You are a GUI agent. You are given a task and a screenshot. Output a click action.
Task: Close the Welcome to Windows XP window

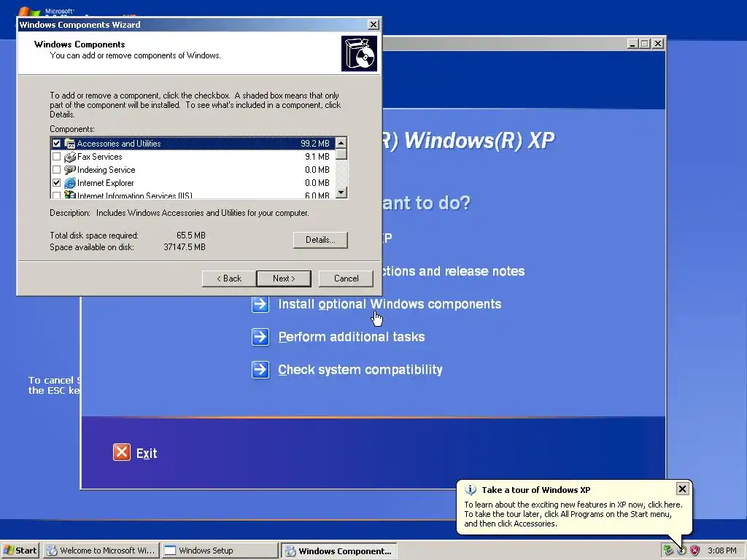658,43
